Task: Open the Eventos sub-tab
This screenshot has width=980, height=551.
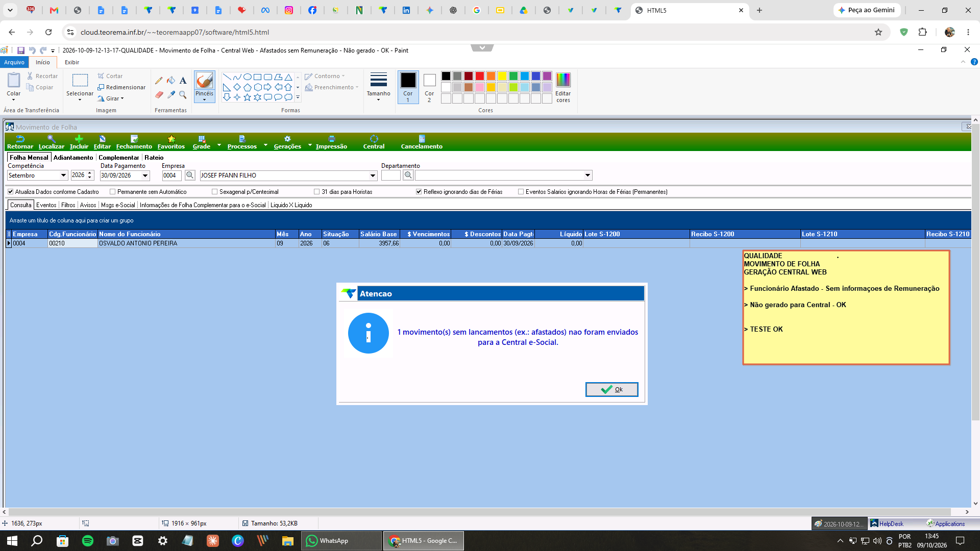Action: pyautogui.click(x=46, y=205)
